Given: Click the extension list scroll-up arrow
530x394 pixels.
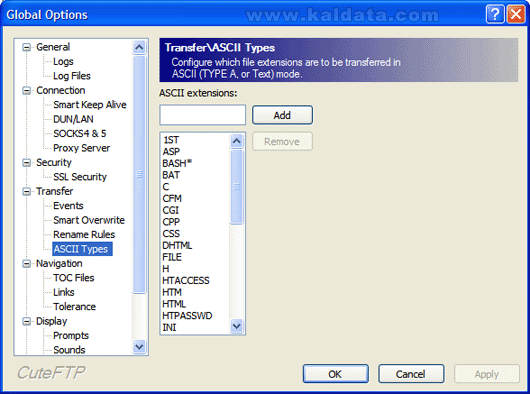Looking at the screenshot, I should point(237,141).
